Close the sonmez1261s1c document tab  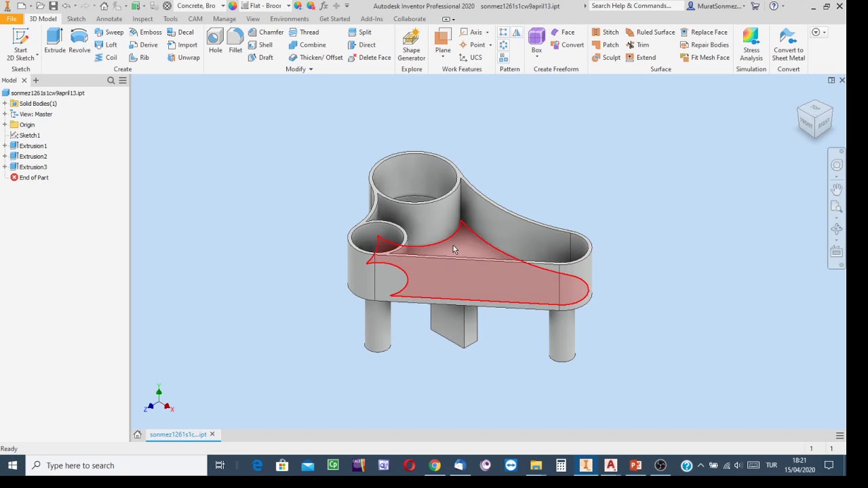click(212, 434)
